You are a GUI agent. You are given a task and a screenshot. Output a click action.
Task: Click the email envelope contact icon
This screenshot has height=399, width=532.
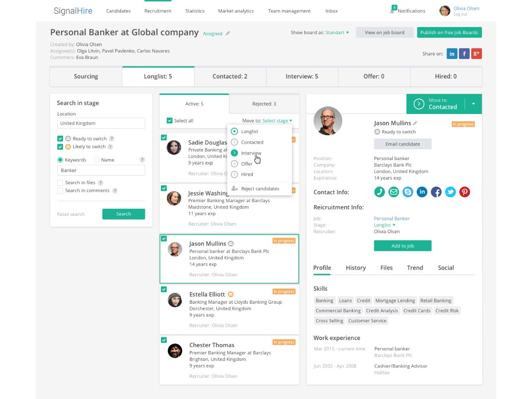coord(394,192)
